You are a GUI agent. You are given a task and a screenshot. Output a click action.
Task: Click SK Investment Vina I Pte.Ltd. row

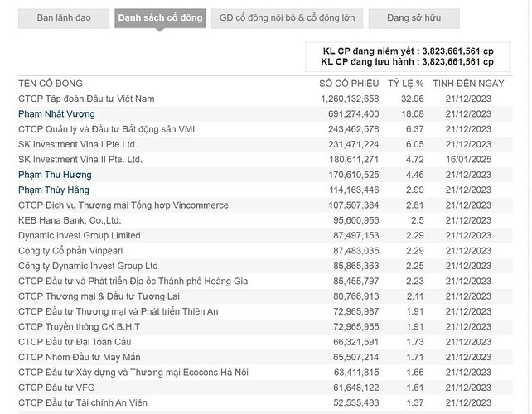(x=77, y=144)
